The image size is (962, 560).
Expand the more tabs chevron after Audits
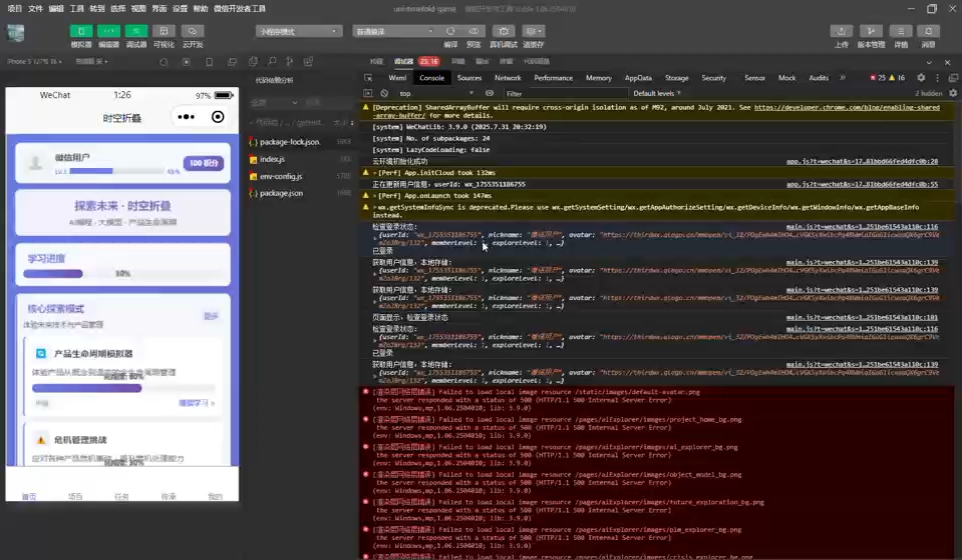[x=842, y=78]
